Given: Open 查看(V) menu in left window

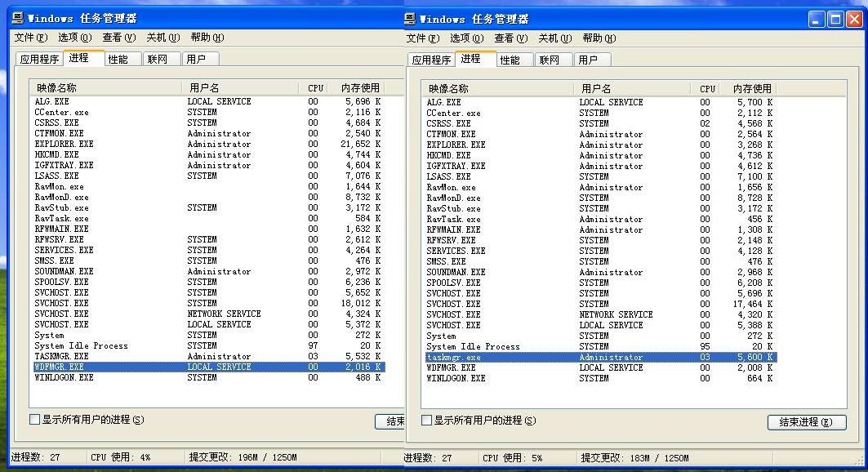Looking at the screenshot, I should (119, 38).
